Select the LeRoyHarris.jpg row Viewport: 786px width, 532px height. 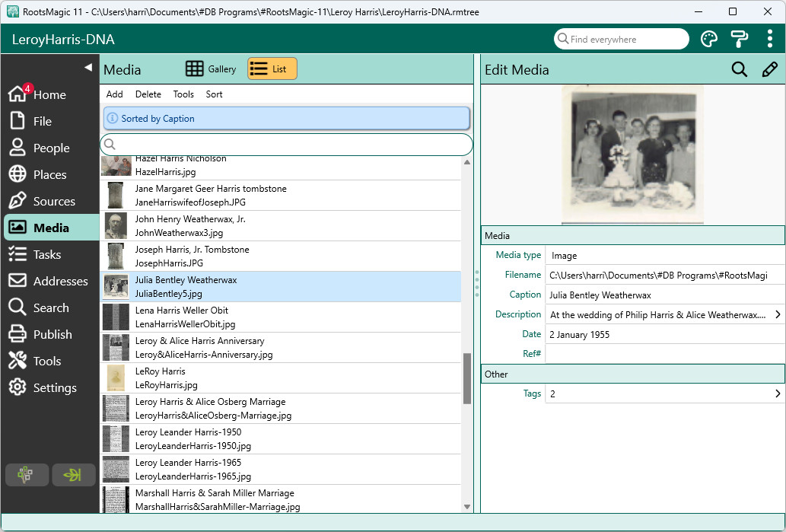coord(281,378)
